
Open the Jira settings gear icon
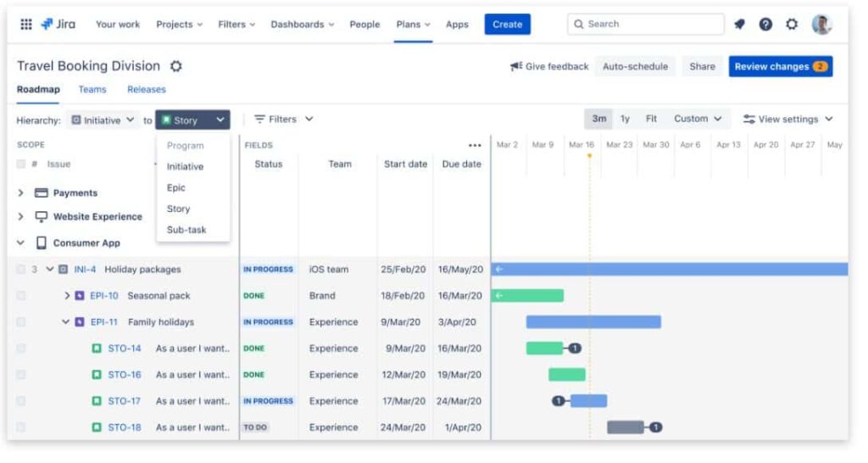792,24
